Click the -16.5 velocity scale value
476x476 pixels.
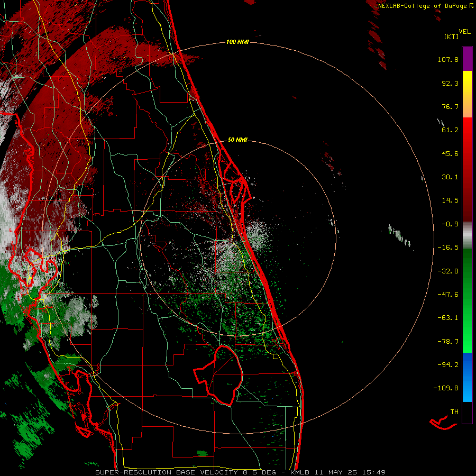pyautogui.click(x=448, y=248)
